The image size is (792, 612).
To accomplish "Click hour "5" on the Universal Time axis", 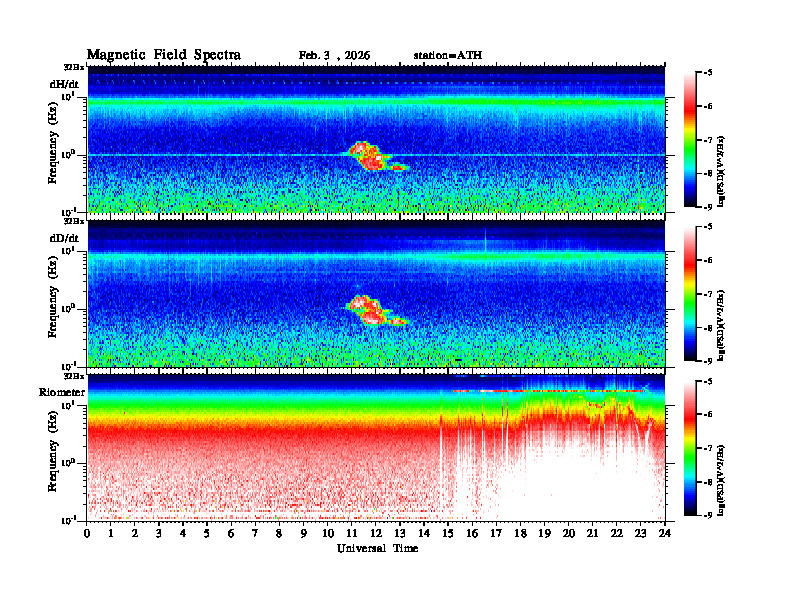I will pyautogui.click(x=207, y=534).
